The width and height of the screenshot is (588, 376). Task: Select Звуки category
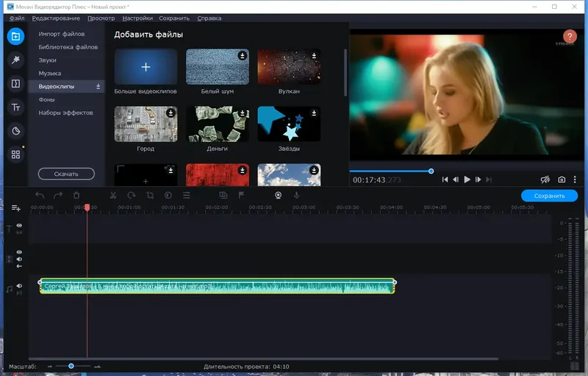(x=47, y=60)
